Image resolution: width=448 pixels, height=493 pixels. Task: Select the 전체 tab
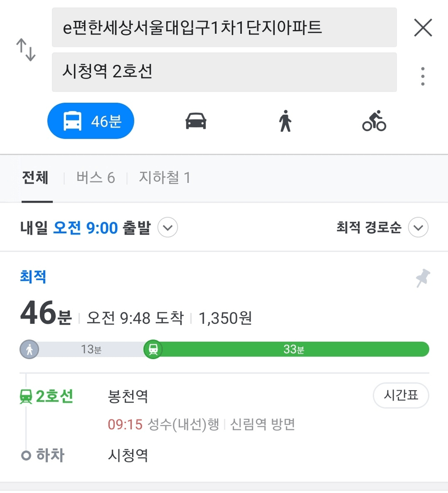pyautogui.click(x=35, y=178)
